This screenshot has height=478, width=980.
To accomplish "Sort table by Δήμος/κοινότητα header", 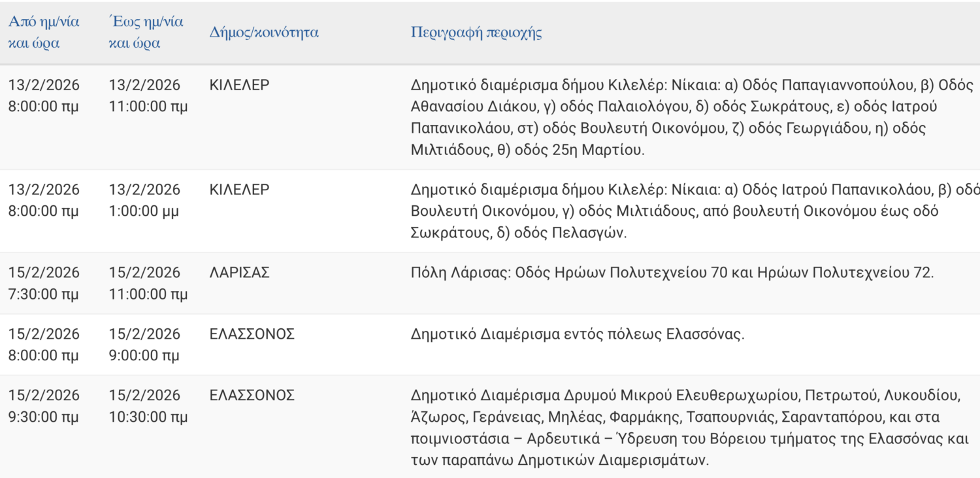I will pyautogui.click(x=264, y=33).
